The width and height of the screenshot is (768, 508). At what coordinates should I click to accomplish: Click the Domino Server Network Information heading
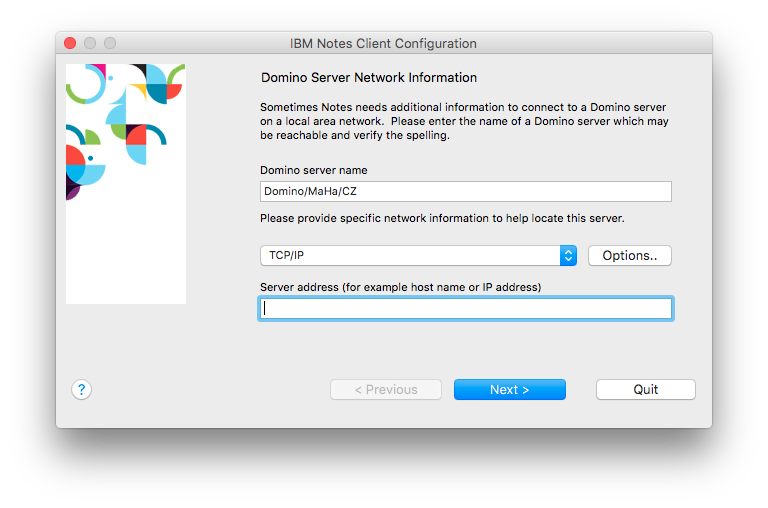click(369, 77)
